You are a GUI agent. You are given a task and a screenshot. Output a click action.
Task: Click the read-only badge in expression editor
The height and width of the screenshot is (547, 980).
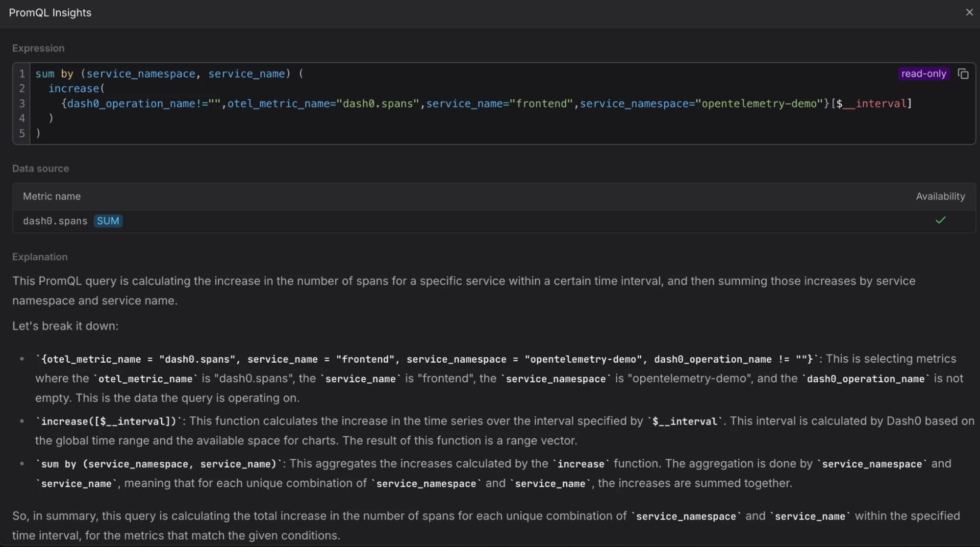point(924,74)
